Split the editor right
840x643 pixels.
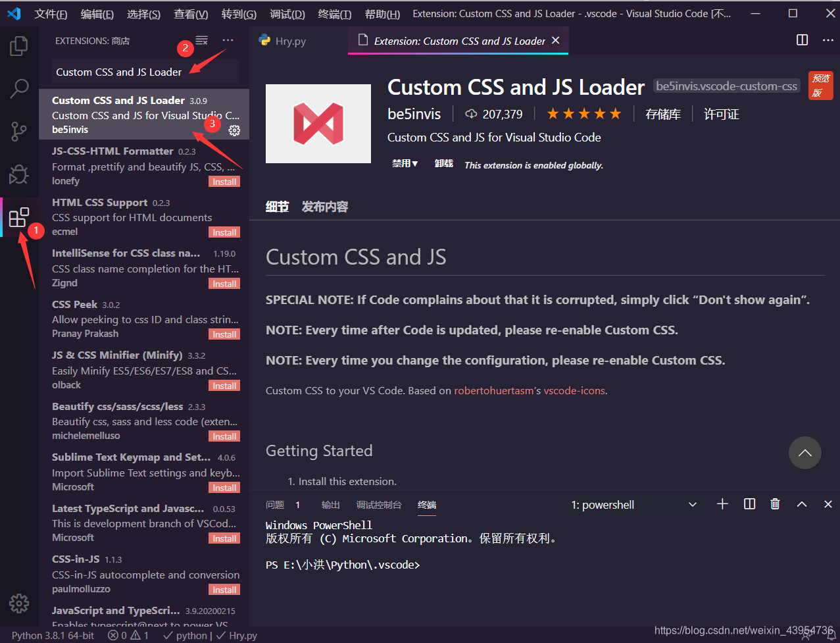pyautogui.click(x=802, y=40)
